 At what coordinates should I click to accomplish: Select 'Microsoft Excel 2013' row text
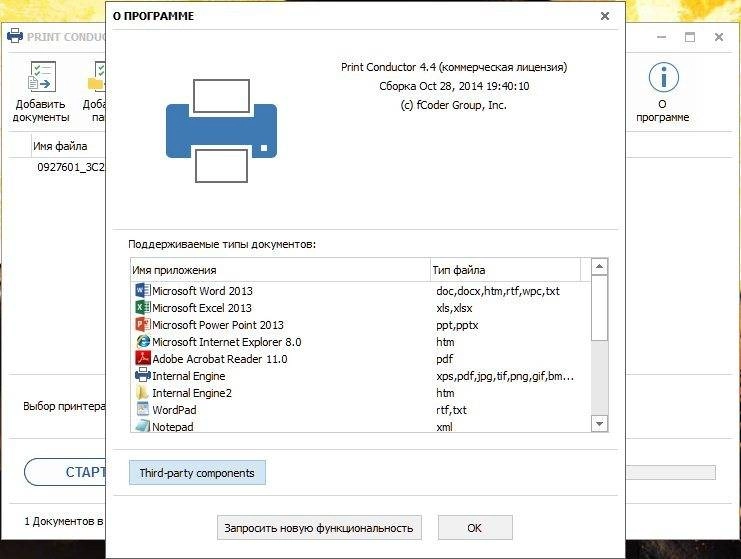(202, 308)
